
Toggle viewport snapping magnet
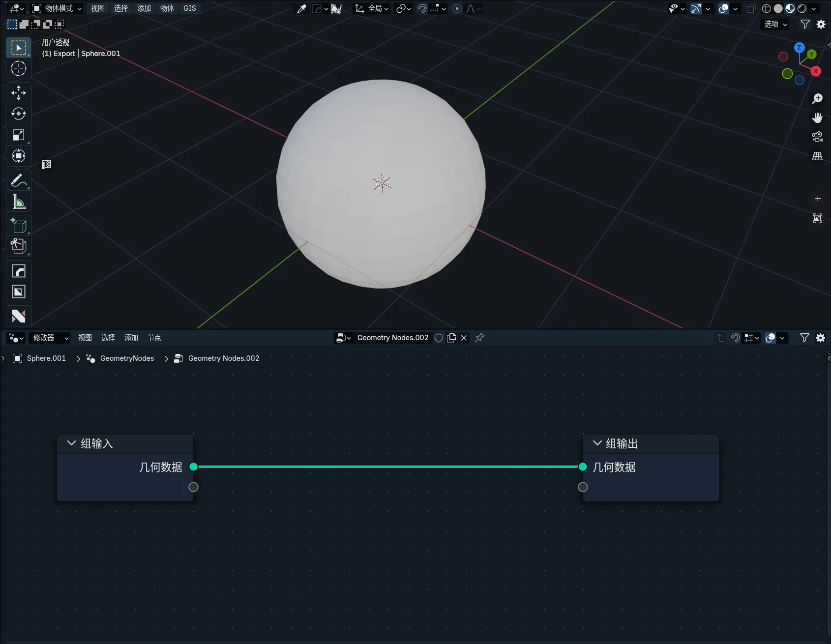point(422,8)
